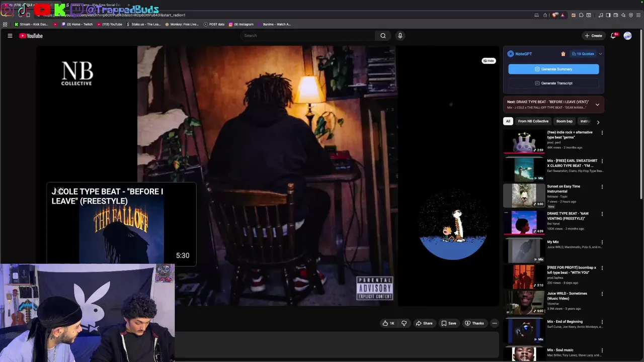
Task: Open the media control music note icon
Action: (601, 15)
